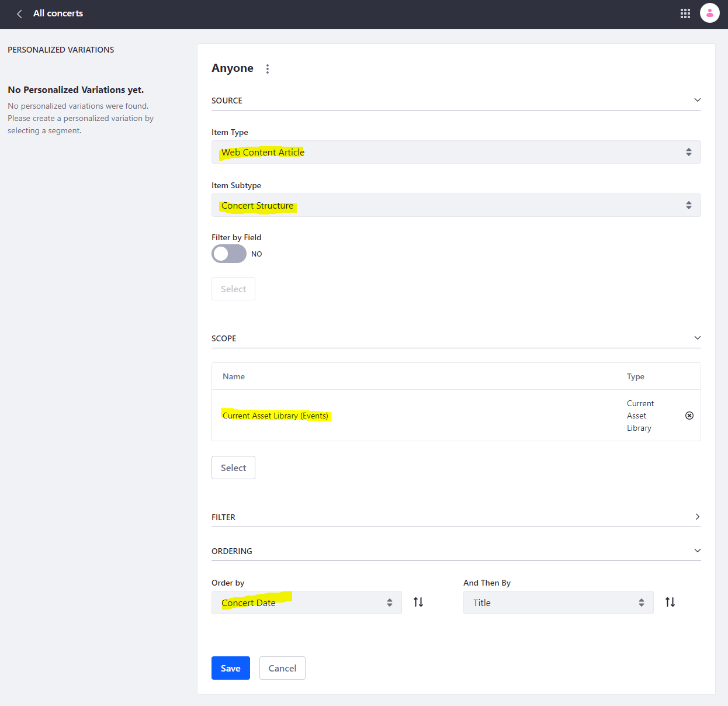This screenshot has height=706, width=728.
Task: Click the No Personalized Variations yet message
Action: [x=76, y=89]
